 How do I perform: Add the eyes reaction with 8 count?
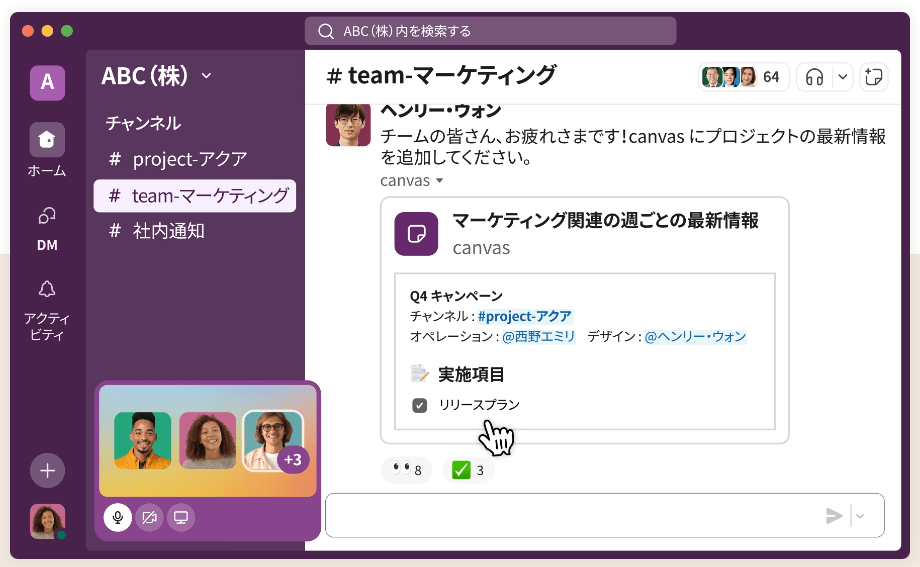[x=407, y=470]
